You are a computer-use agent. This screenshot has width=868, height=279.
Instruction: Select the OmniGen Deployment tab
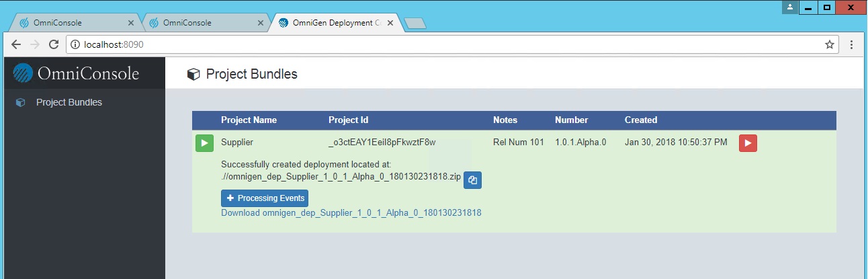click(336, 23)
